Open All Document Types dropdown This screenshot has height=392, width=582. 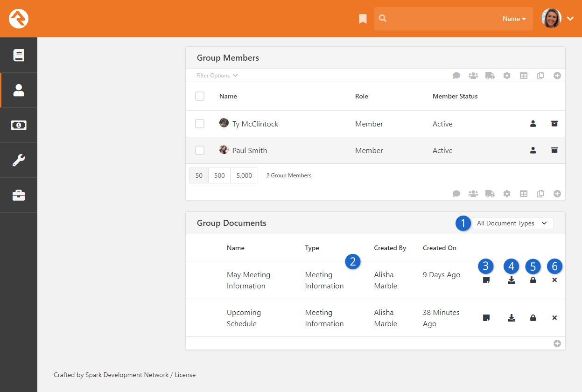pos(513,223)
